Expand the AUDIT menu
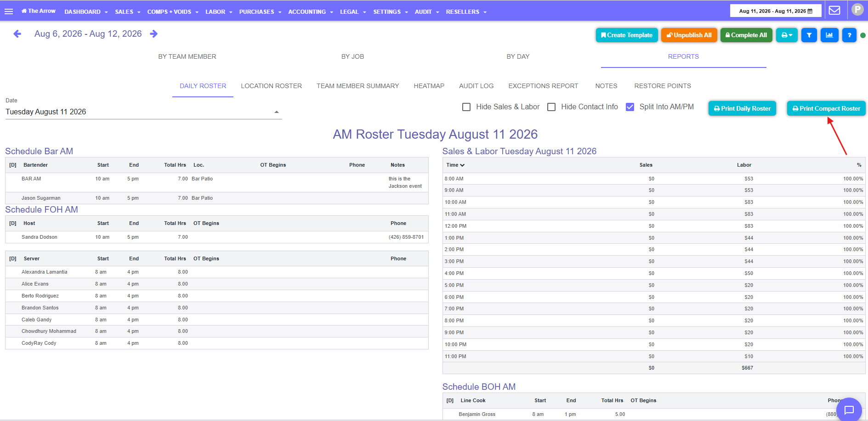The width and height of the screenshot is (868, 421). (x=427, y=12)
